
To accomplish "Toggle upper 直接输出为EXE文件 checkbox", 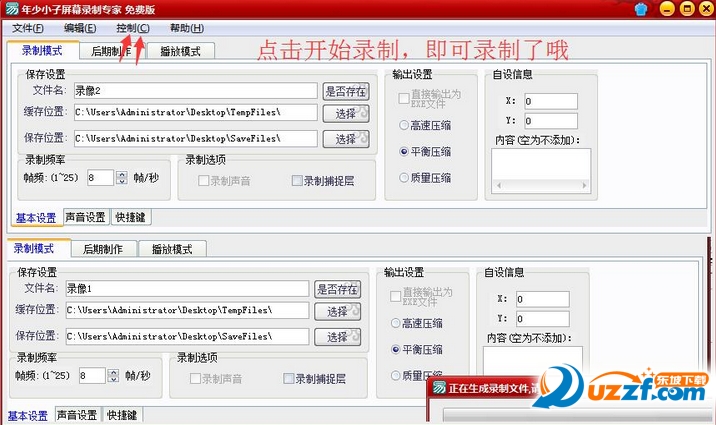I will (x=404, y=98).
